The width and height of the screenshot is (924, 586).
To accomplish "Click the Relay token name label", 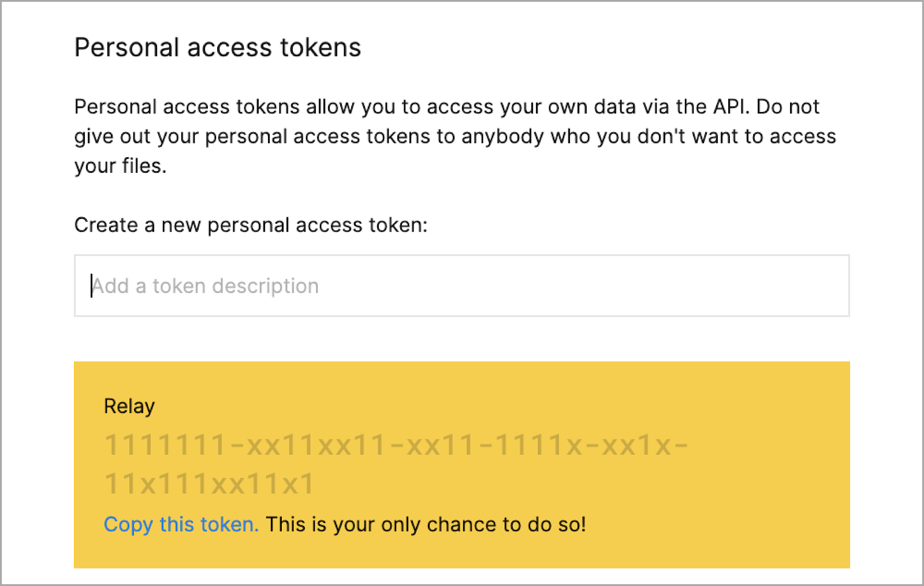I will pos(129,406).
